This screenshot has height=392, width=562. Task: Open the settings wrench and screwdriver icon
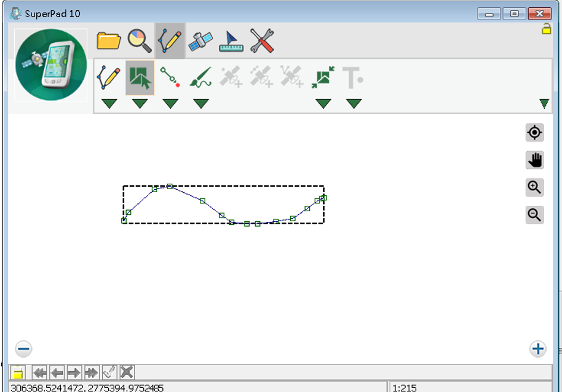[x=262, y=41]
